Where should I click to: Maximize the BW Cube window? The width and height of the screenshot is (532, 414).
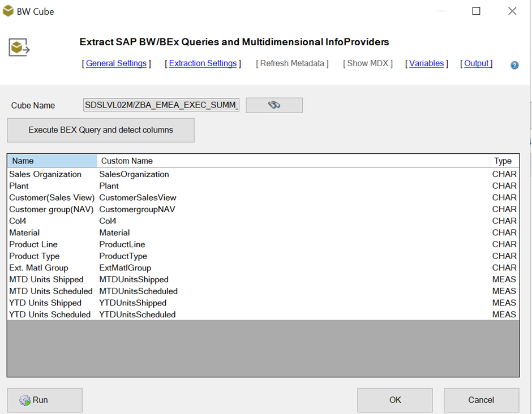click(477, 11)
